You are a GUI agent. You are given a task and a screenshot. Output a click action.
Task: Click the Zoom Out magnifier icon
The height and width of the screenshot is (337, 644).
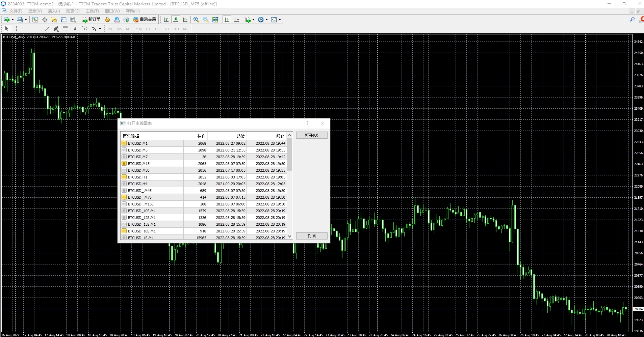coord(206,20)
